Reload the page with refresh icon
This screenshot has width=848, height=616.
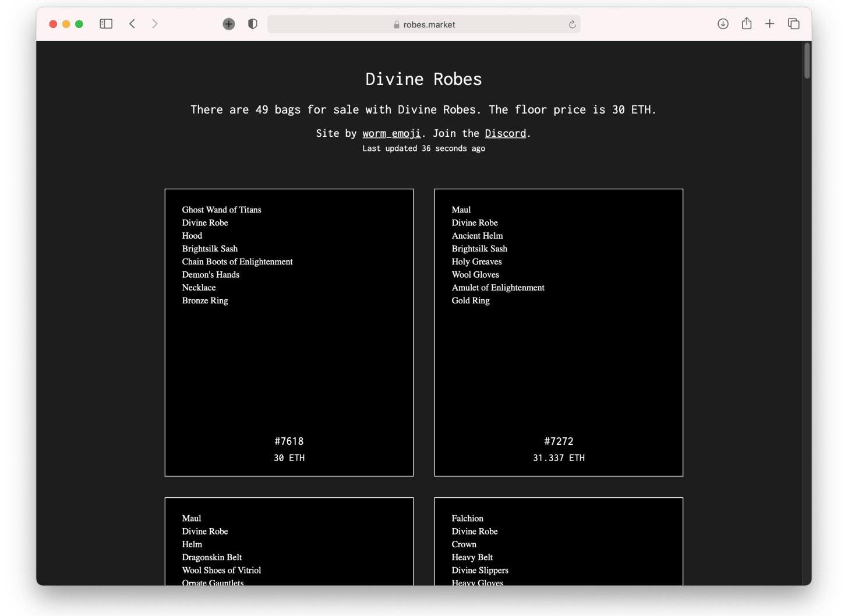pyautogui.click(x=572, y=24)
